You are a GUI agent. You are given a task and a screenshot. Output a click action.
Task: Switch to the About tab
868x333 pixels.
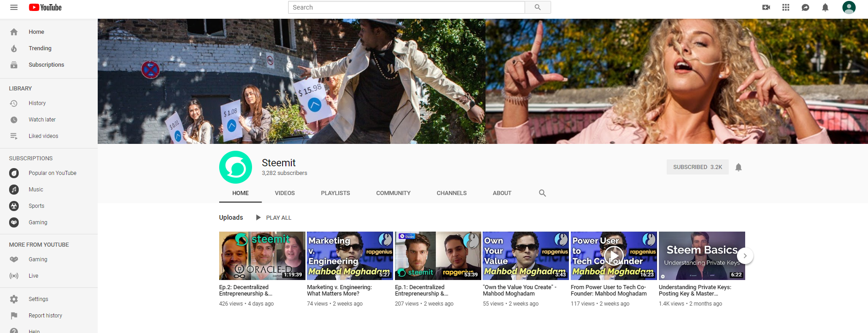pos(502,193)
